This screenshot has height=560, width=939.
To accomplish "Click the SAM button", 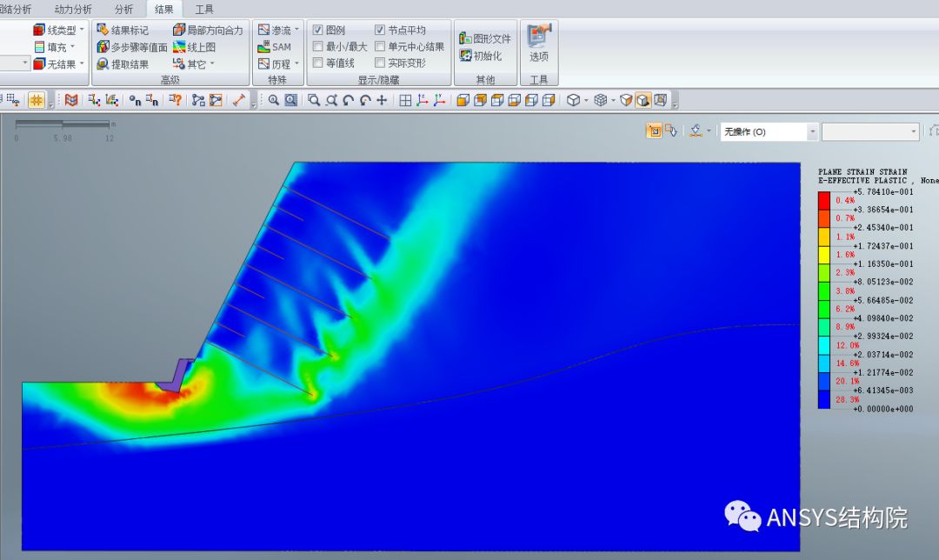I will point(274,47).
